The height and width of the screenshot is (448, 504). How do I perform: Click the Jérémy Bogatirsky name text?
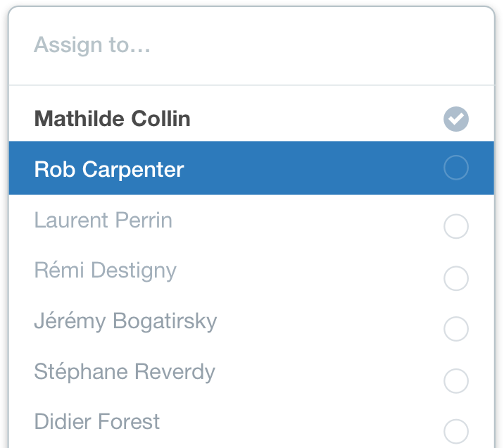pos(125,321)
